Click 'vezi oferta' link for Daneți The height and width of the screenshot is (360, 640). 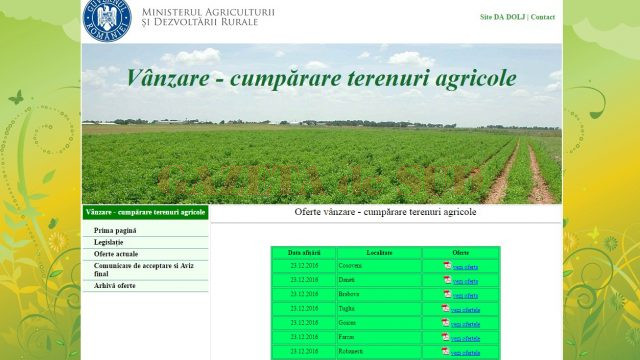(x=465, y=282)
